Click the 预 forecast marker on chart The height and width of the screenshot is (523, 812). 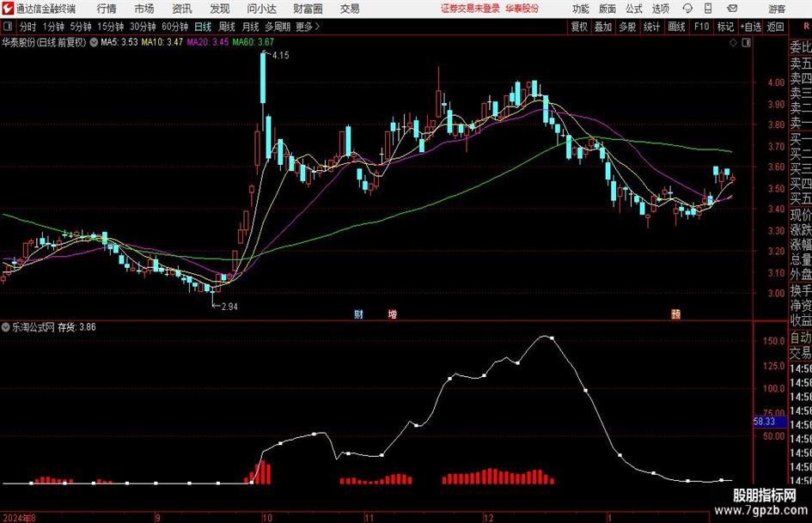click(x=675, y=314)
